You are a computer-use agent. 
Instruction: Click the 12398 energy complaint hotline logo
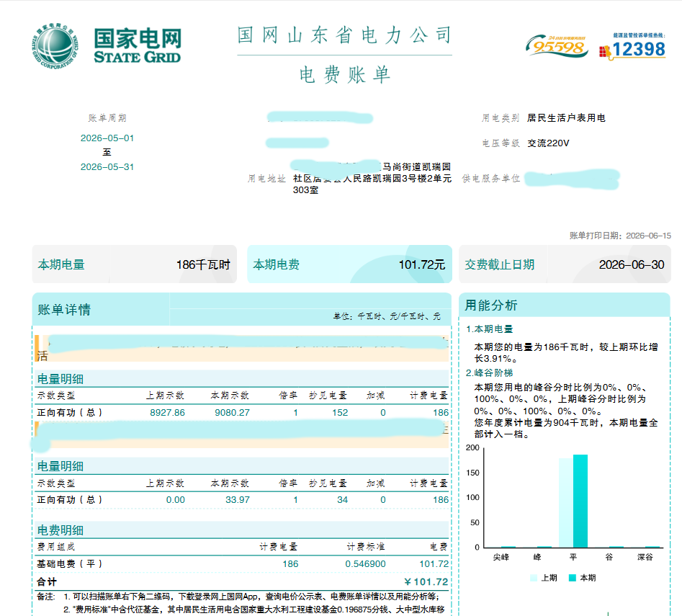point(633,47)
